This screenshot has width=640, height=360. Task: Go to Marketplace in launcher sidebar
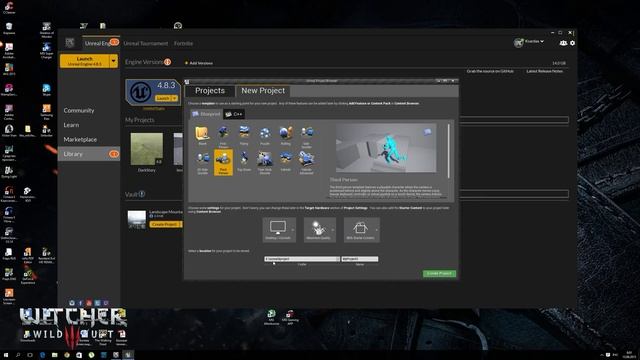[80, 140]
